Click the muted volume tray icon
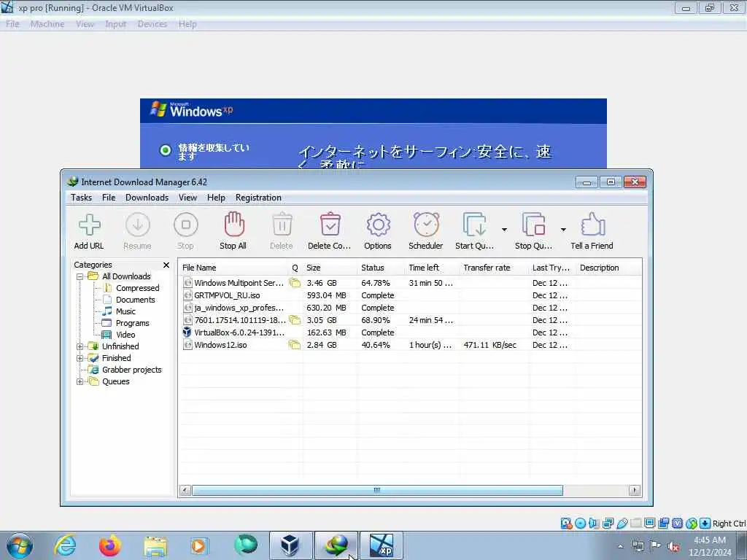This screenshot has height=560, width=747. 673,547
